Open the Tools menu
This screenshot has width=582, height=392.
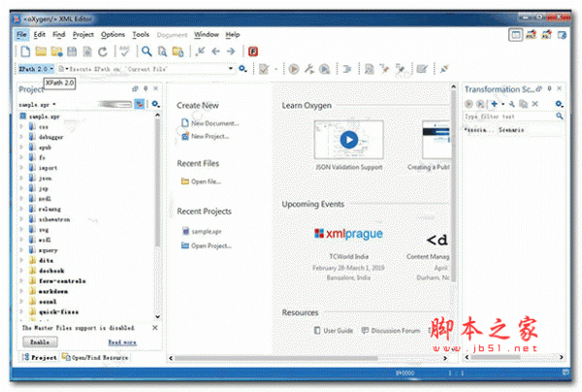click(141, 35)
